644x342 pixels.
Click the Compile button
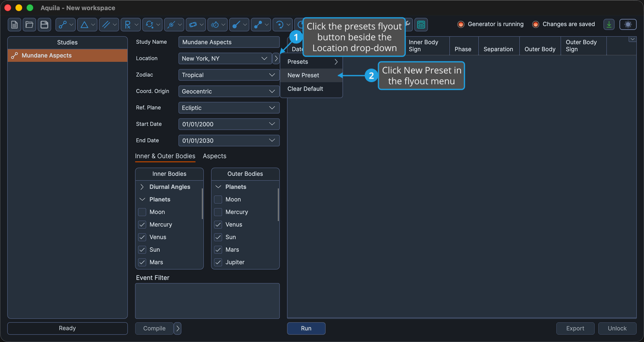(x=154, y=328)
